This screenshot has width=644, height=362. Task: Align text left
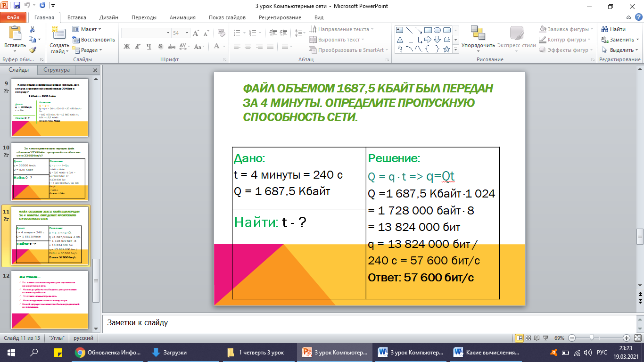click(x=237, y=46)
